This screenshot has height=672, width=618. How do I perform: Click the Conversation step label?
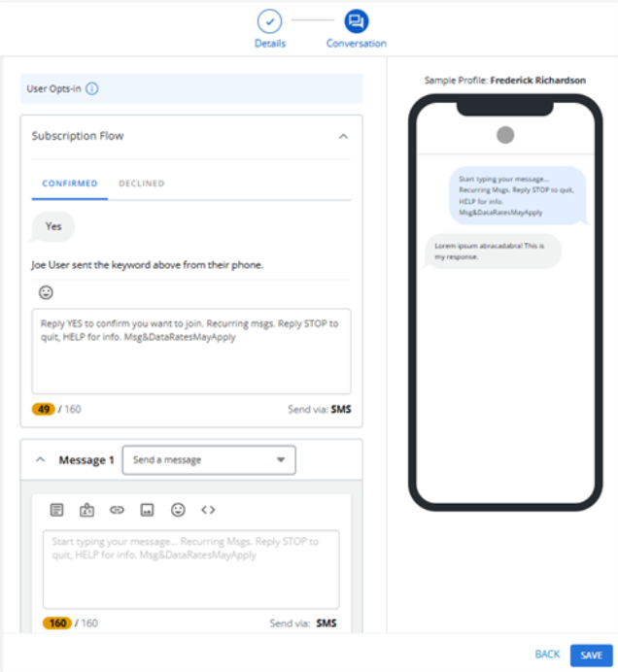(357, 44)
